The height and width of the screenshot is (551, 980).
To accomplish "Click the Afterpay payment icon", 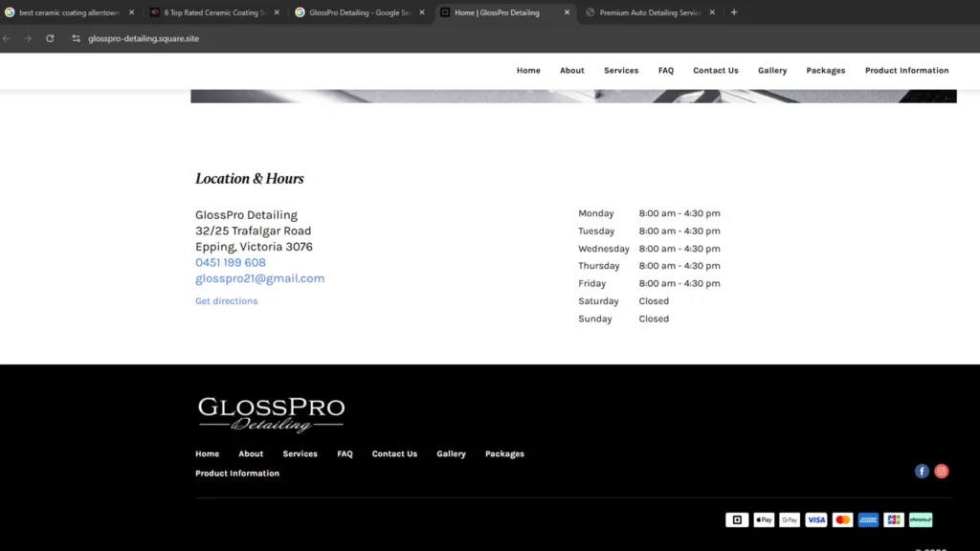I will [920, 519].
